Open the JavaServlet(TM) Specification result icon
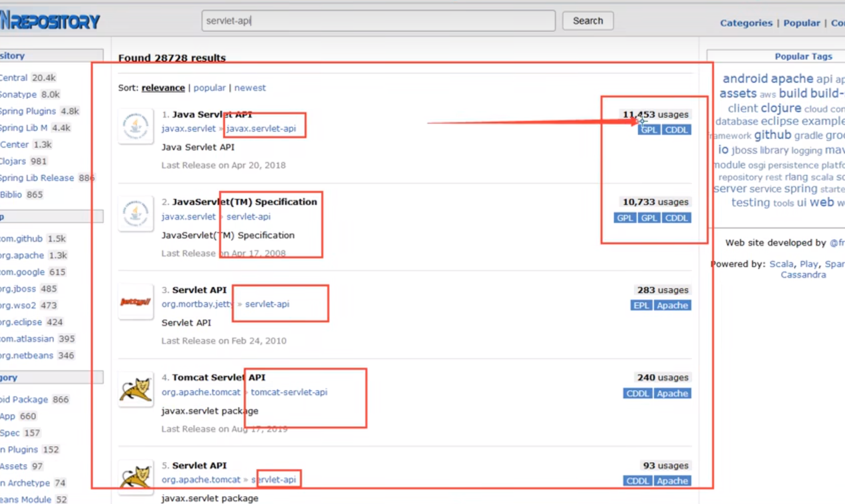 click(x=136, y=214)
